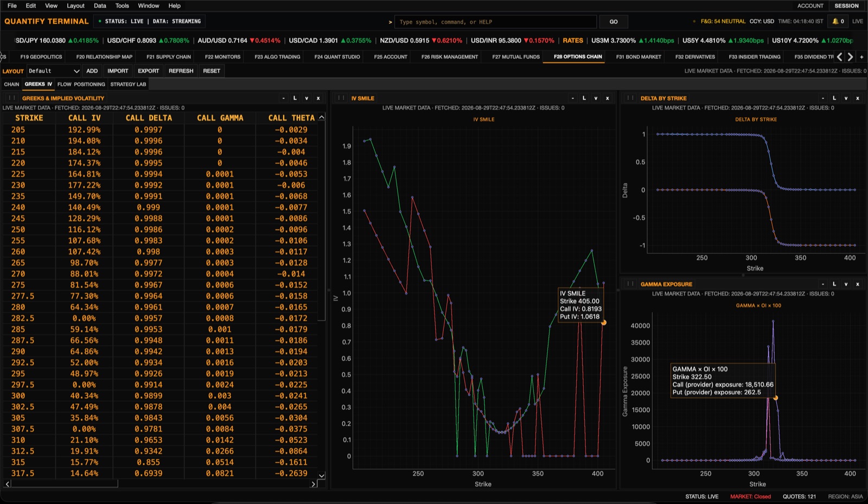Open the F26 Risk Management tab
The image size is (868, 504).
point(450,56)
